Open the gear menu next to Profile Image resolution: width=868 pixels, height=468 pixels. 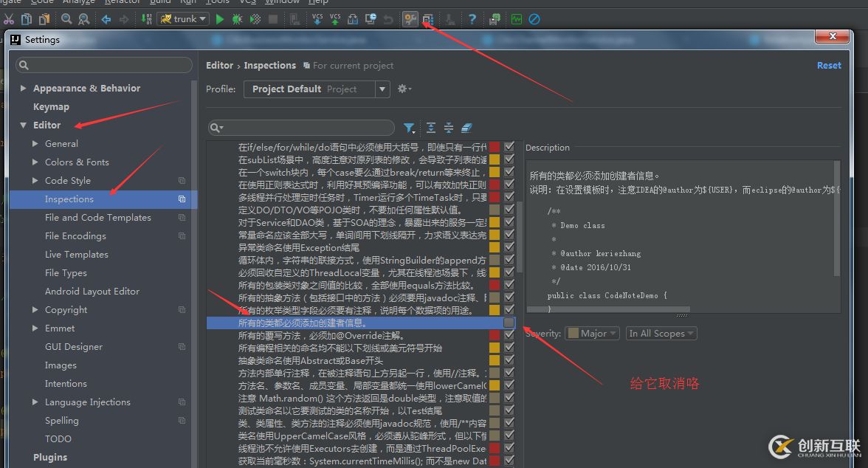(x=404, y=89)
